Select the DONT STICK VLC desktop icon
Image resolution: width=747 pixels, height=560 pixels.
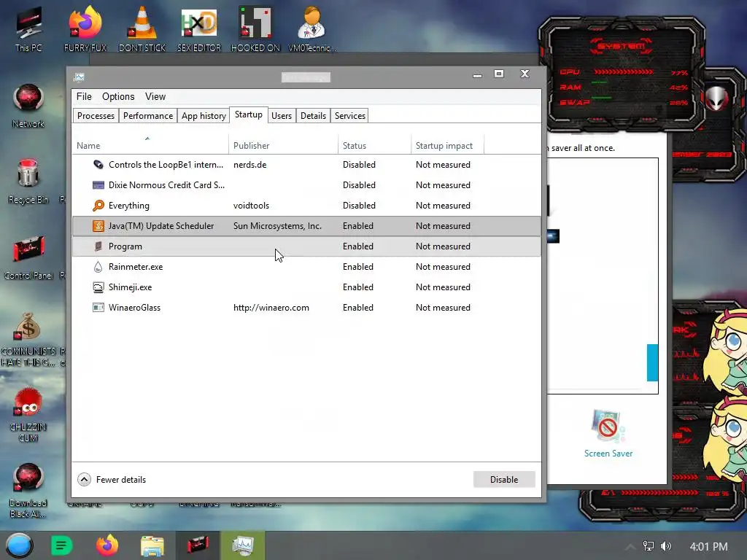[142, 28]
